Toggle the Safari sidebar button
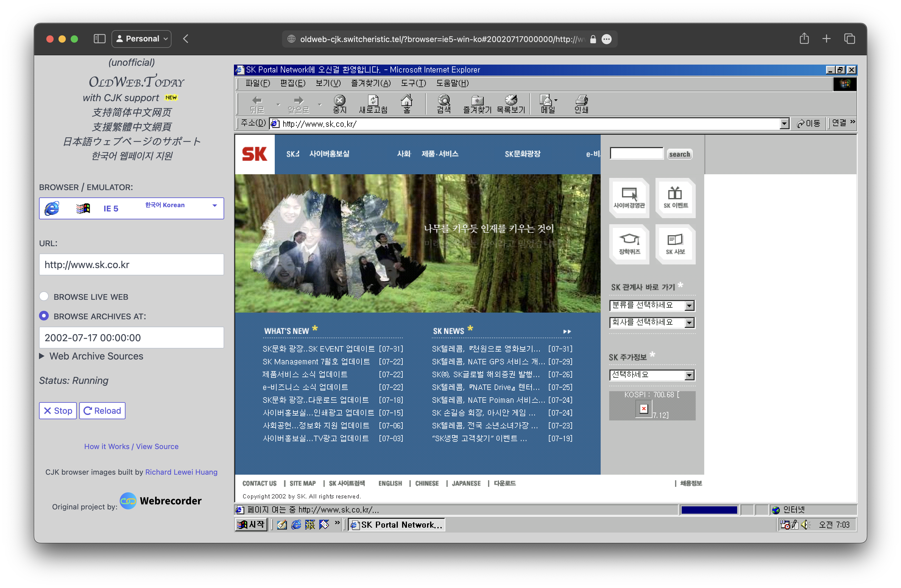 click(100, 39)
